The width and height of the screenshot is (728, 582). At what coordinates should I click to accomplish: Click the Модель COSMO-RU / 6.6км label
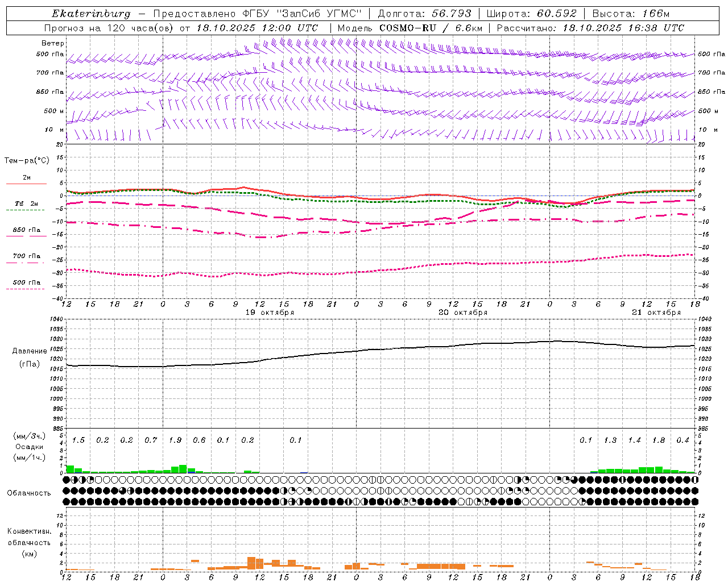(x=410, y=28)
